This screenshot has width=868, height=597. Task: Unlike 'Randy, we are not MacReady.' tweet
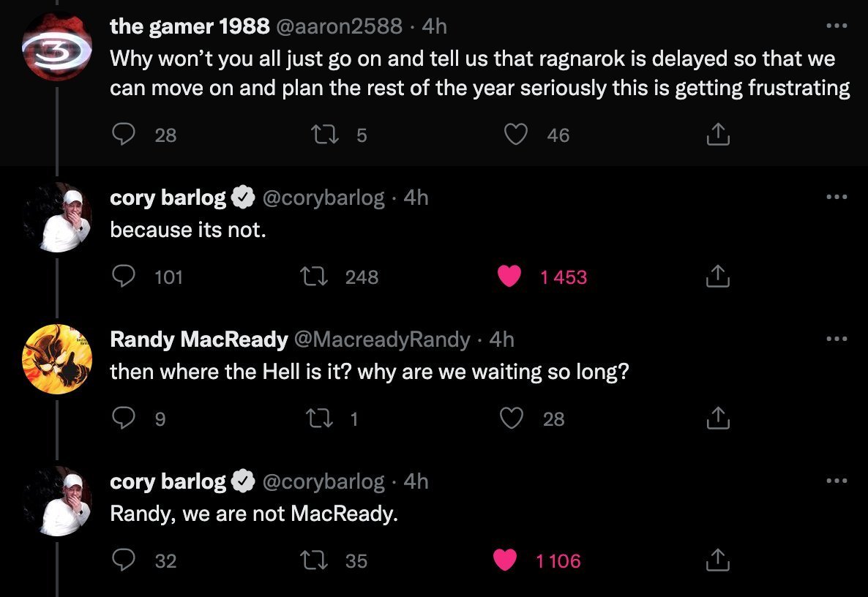(x=505, y=560)
